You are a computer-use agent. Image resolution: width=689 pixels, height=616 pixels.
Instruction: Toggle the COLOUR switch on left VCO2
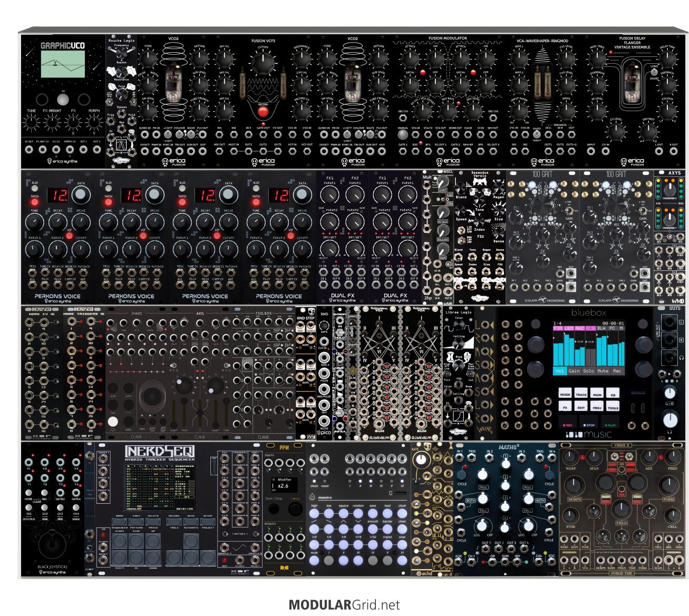179,134
